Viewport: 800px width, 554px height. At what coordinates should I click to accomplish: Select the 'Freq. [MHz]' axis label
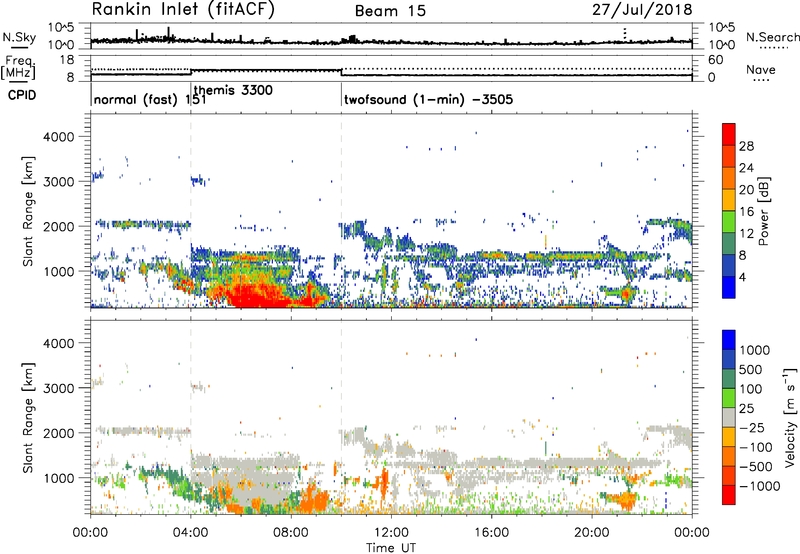pos(19,68)
